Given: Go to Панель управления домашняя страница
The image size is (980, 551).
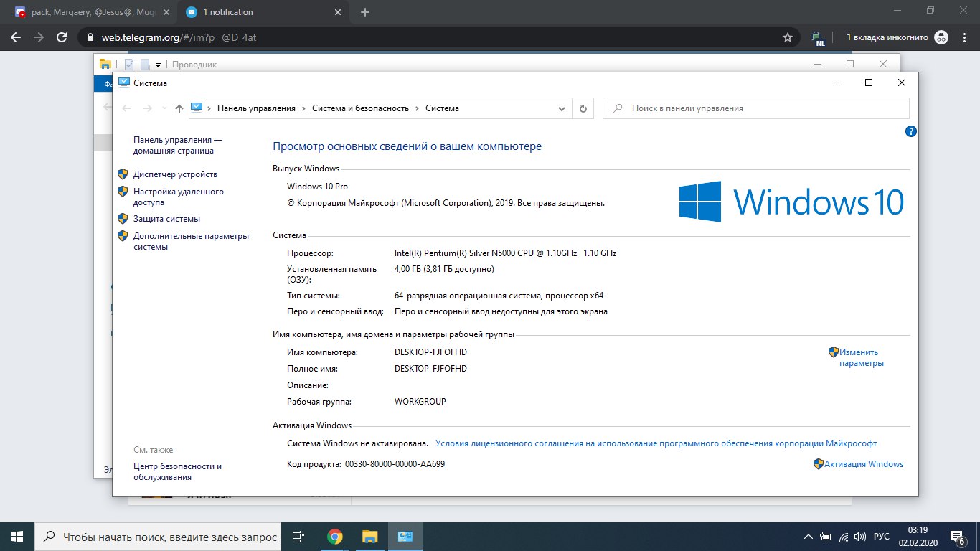Looking at the screenshot, I should [x=178, y=145].
